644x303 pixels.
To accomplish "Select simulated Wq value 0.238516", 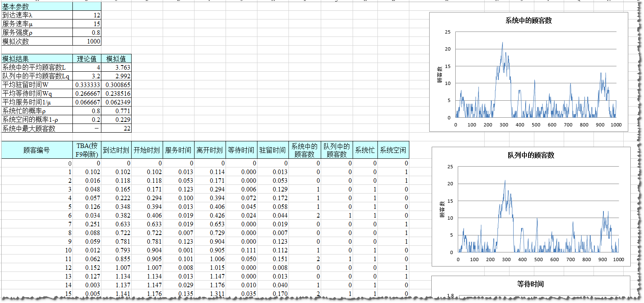I will [116, 94].
